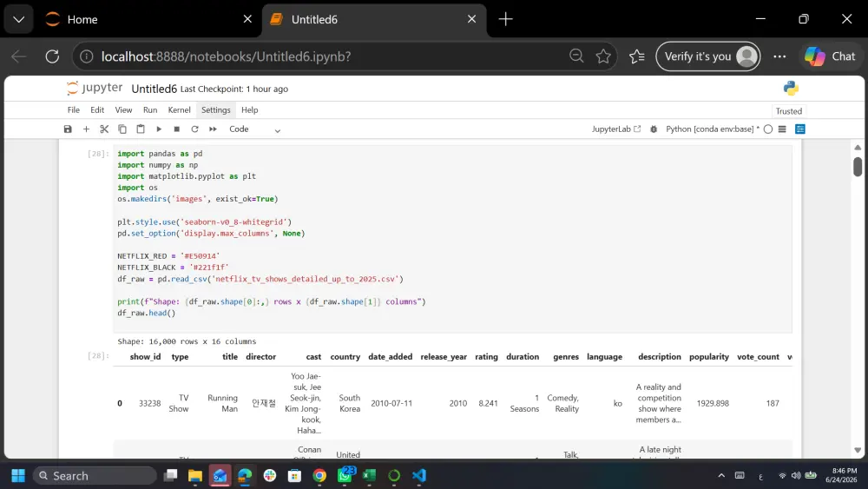Run the selected cell with the play icon
868x489 pixels.
coord(159,129)
